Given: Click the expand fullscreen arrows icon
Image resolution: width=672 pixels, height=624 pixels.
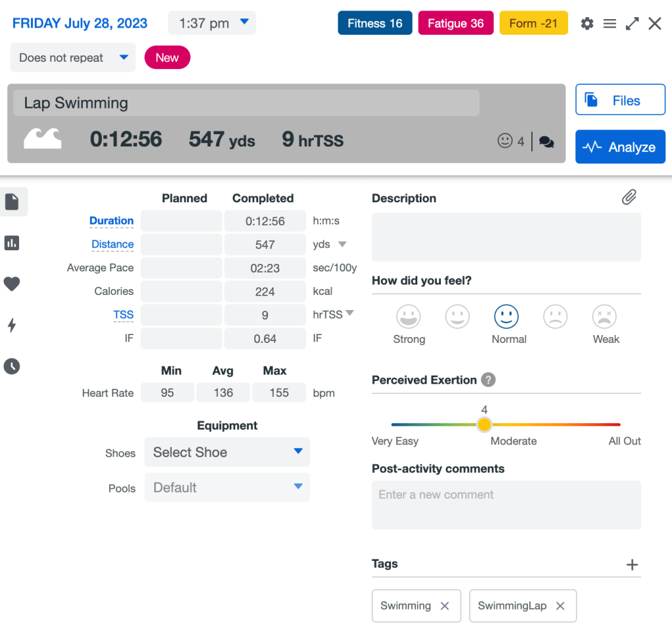Looking at the screenshot, I should coord(632,24).
